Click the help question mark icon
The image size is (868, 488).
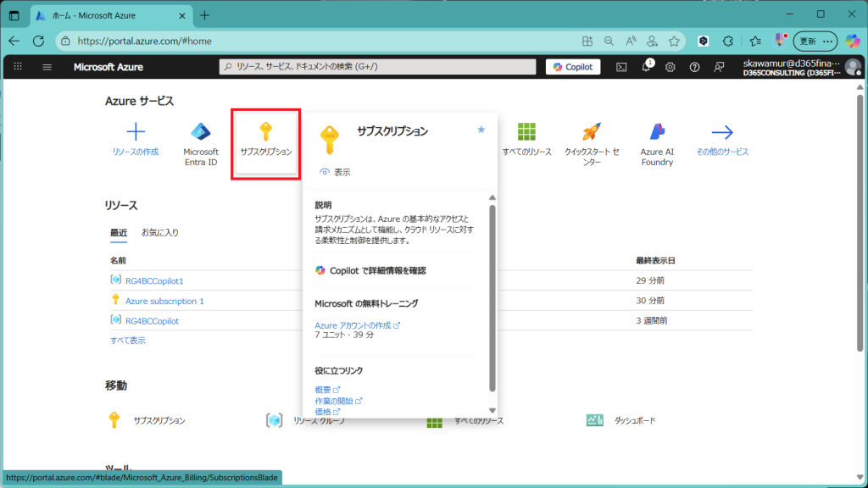pyautogui.click(x=694, y=67)
